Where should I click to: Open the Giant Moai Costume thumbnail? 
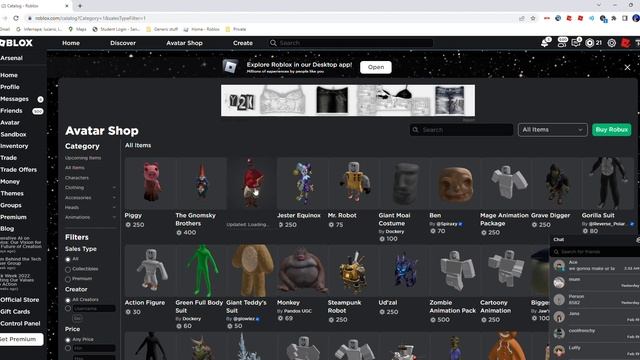(404, 183)
